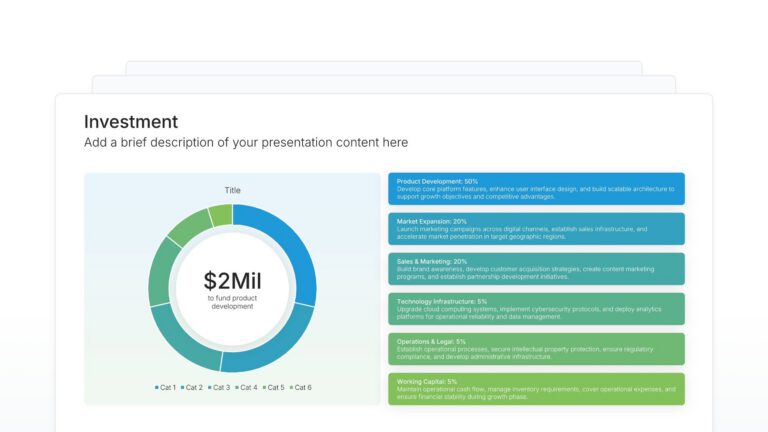Click the chart label reading Title
Screen dimensions: 768x432
click(232, 190)
